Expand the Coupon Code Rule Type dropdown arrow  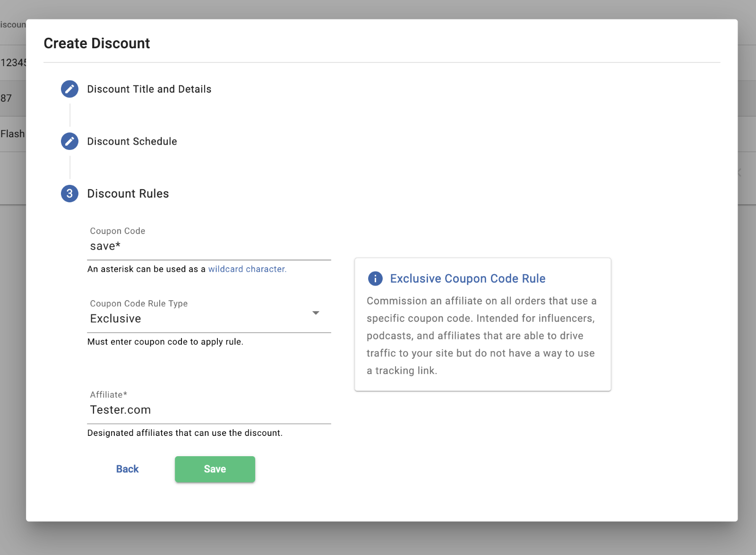(316, 313)
